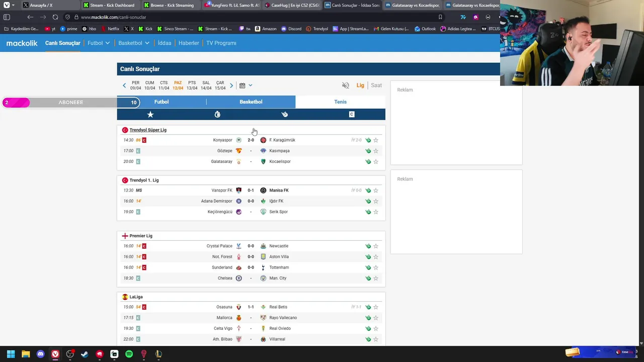Open Spotify from the taskbar

click(129, 354)
